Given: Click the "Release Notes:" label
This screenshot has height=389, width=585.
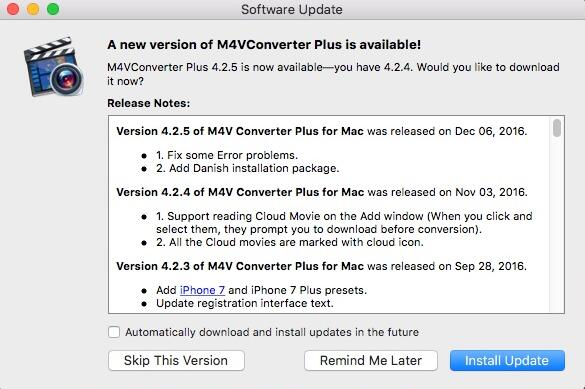Looking at the screenshot, I should [x=148, y=103].
